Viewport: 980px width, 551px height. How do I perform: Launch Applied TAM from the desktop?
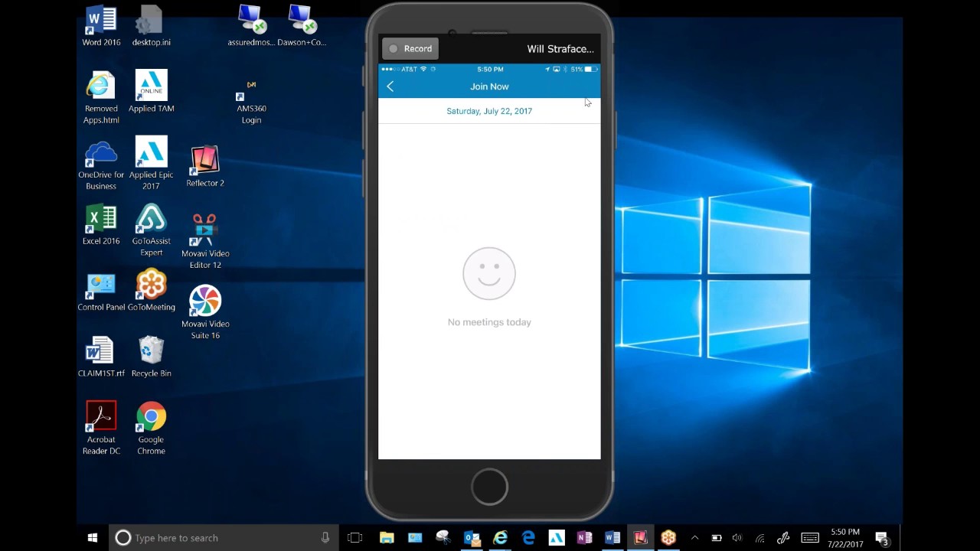coord(151,92)
